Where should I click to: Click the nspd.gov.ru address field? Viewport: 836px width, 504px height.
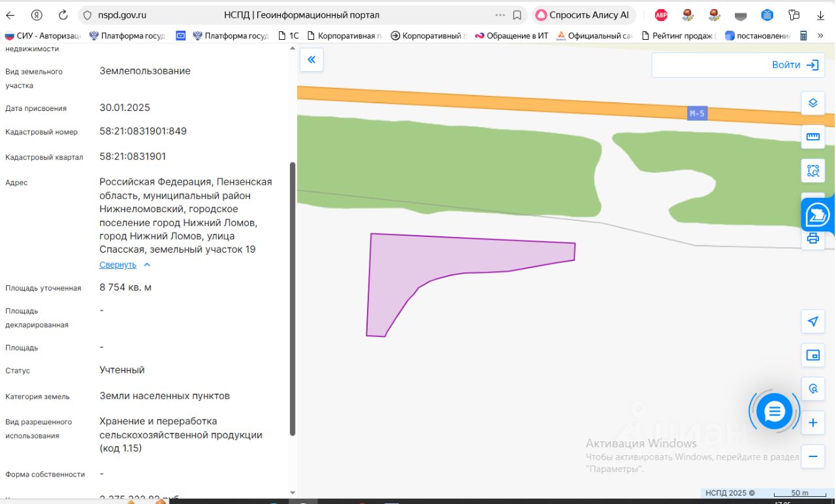pos(122,15)
